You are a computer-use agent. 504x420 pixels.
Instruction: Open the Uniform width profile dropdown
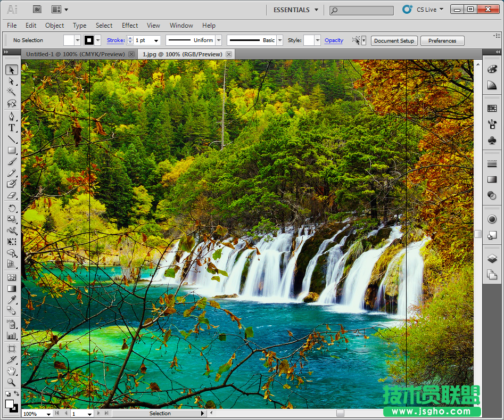(x=219, y=40)
